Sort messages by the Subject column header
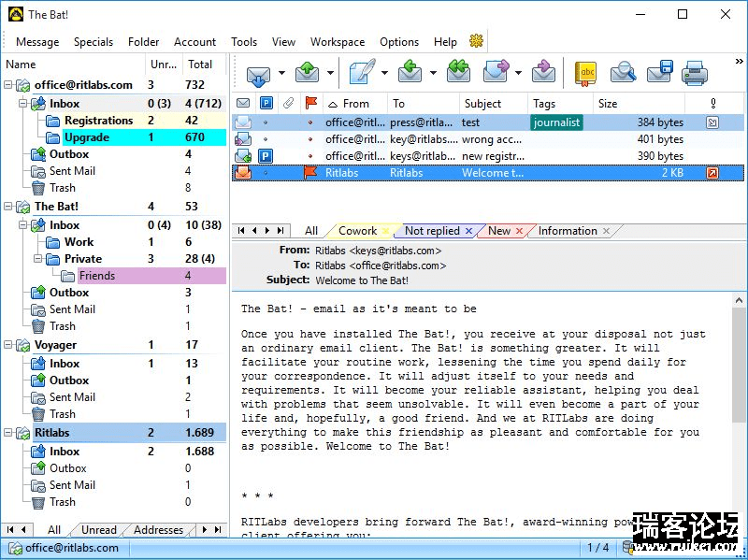748x560 pixels. (483, 104)
